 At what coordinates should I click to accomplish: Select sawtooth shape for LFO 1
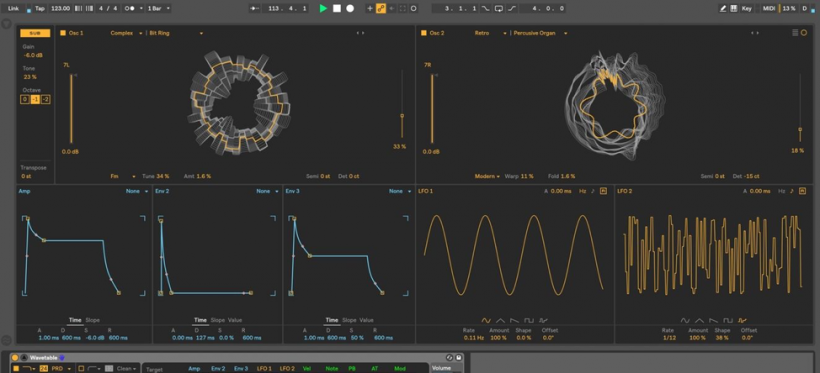(x=515, y=320)
